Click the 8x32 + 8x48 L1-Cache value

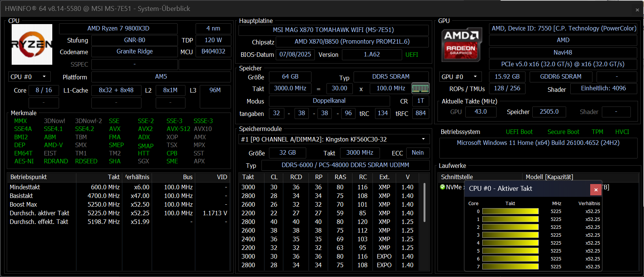click(116, 90)
